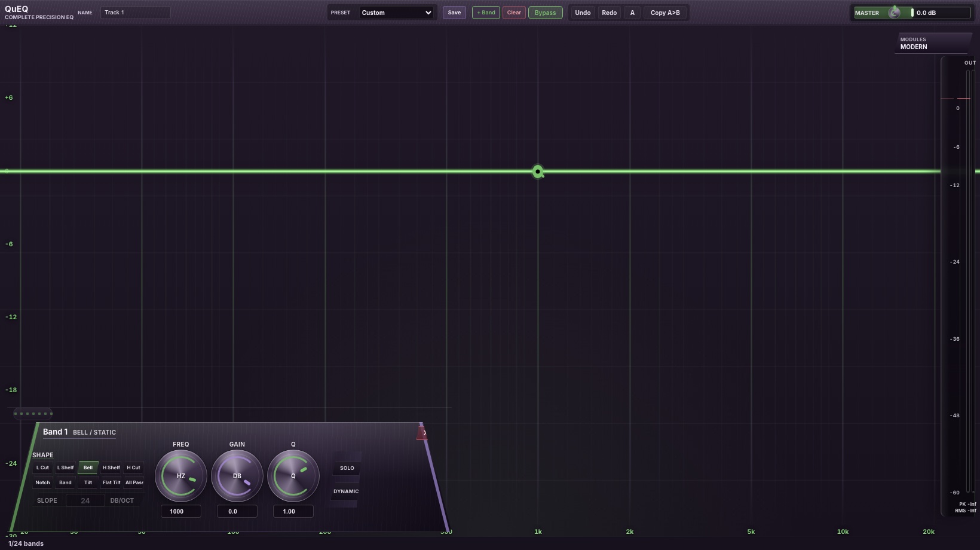Click the 1k frequency axis label
Screen dimensions: 980x550
[538, 531]
